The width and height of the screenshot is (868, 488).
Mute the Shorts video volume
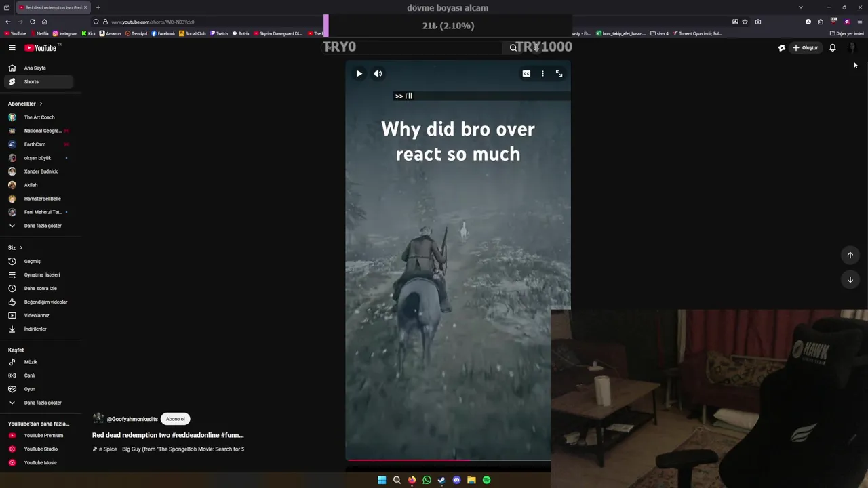coord(378,73)
